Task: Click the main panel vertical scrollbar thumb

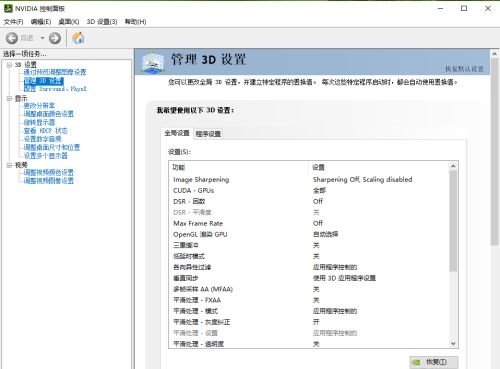Action: tap(495, 152)
